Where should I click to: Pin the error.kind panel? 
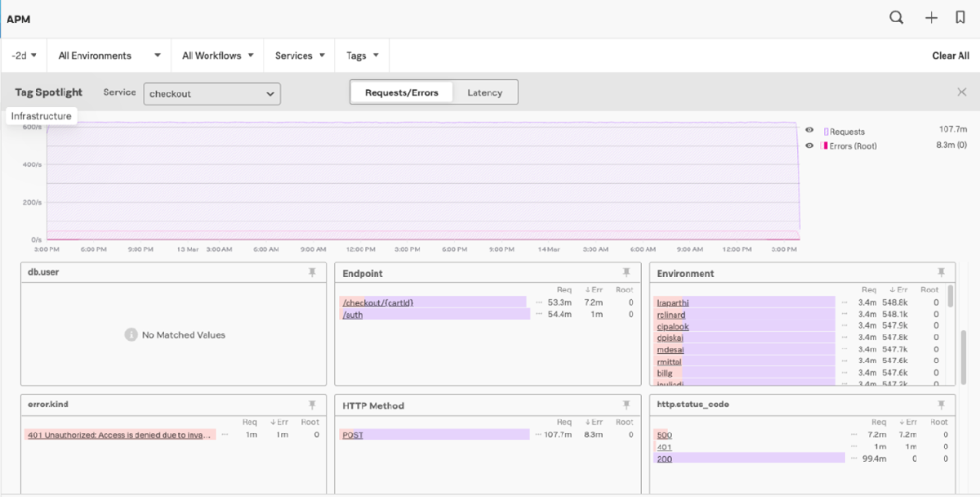[312, 405]
